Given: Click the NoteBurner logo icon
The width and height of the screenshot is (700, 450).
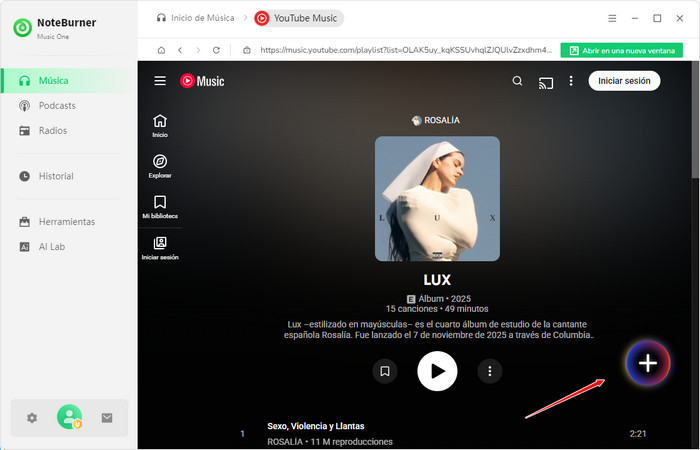Looking at the screenshot, I should tap(22, 28).
